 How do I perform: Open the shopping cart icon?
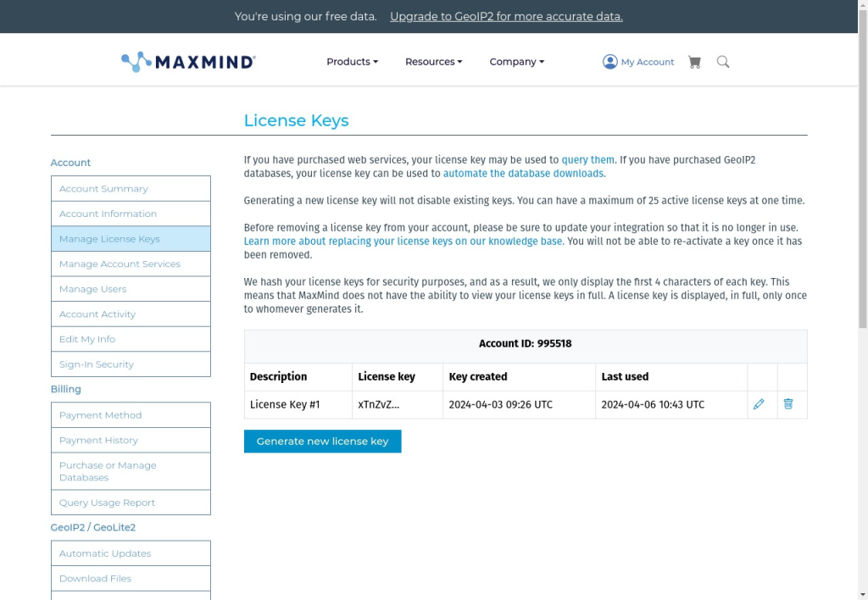(x=694, y=62)
